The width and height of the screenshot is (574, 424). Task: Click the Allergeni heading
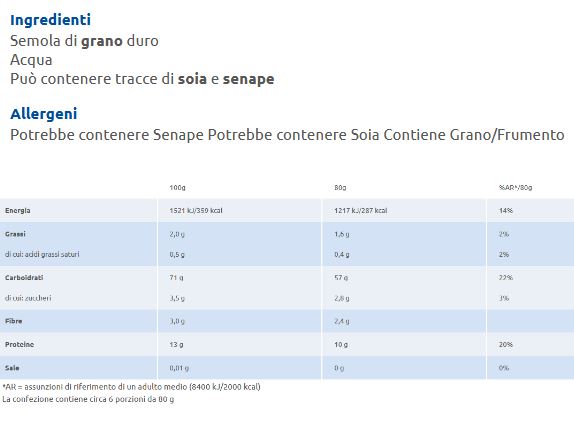point(44,114)
